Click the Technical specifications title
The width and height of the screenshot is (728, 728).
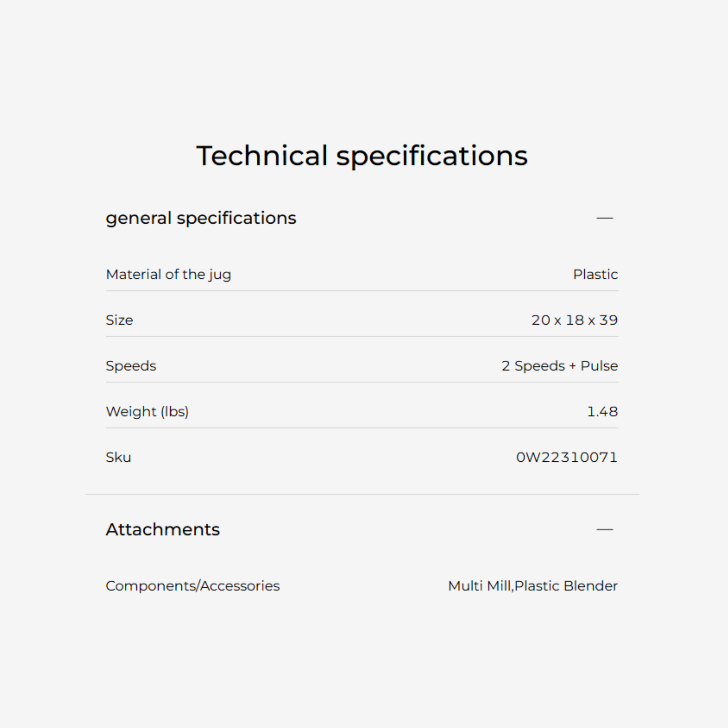(x=362, y=156)
